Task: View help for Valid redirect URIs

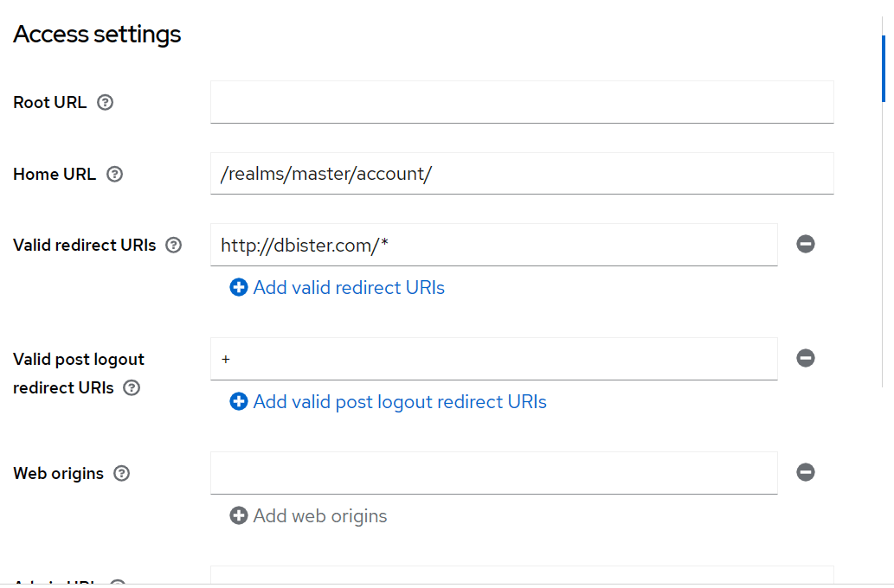Action: point(172,245)
